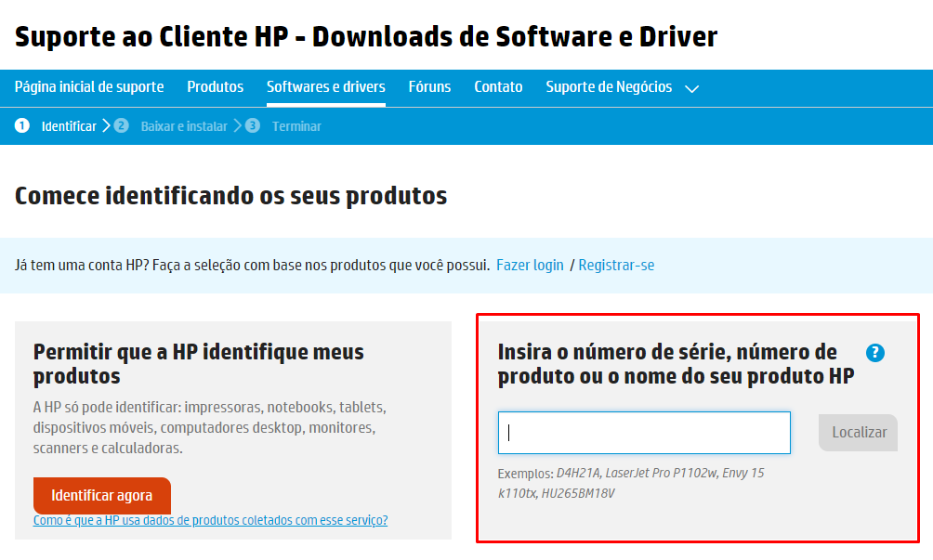
Task: Select the Softwares e drivers tab
Action: coord(325,87)
